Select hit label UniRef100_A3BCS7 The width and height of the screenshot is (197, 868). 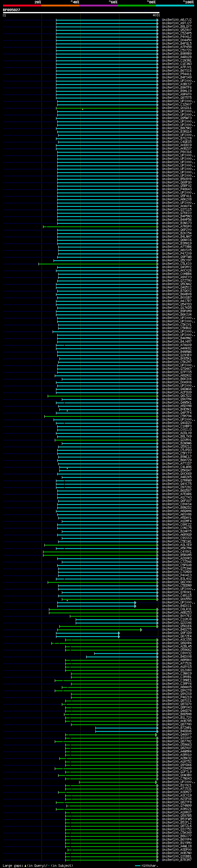click(x=177, y=84)
